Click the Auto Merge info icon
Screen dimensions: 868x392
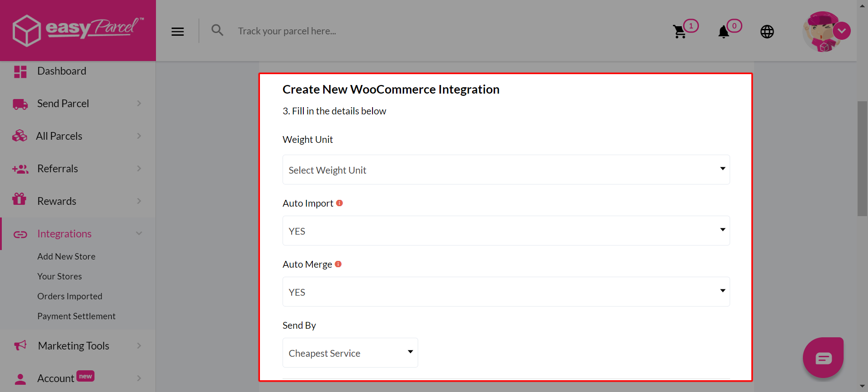pos(338,264)
